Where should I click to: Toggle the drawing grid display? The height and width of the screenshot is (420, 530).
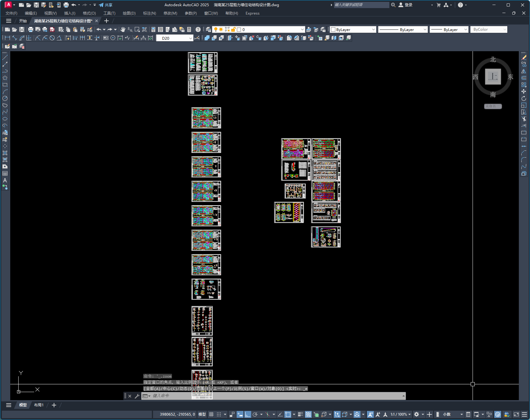click(x=211, y=414)
